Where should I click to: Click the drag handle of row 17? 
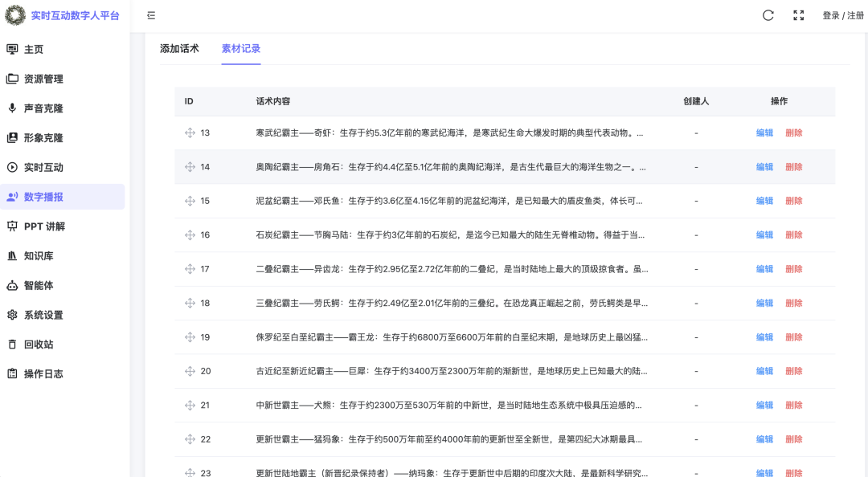tap(190, 269)
